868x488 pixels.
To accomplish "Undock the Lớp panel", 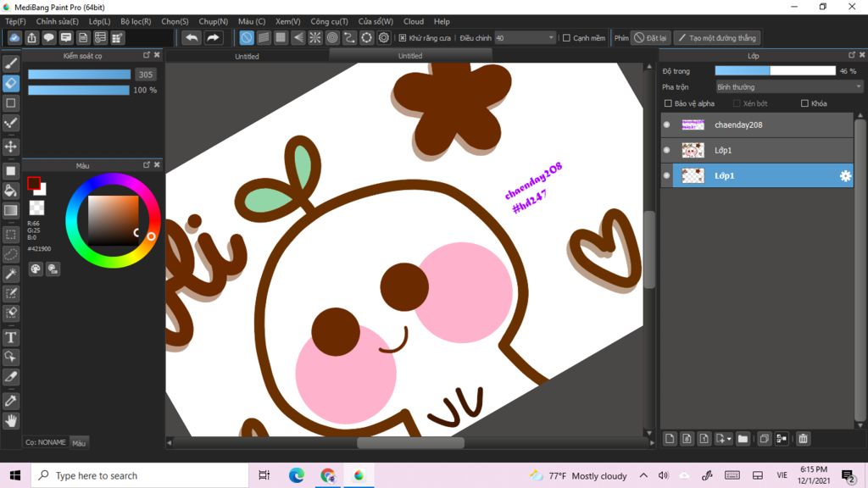I will coord(852,55).
